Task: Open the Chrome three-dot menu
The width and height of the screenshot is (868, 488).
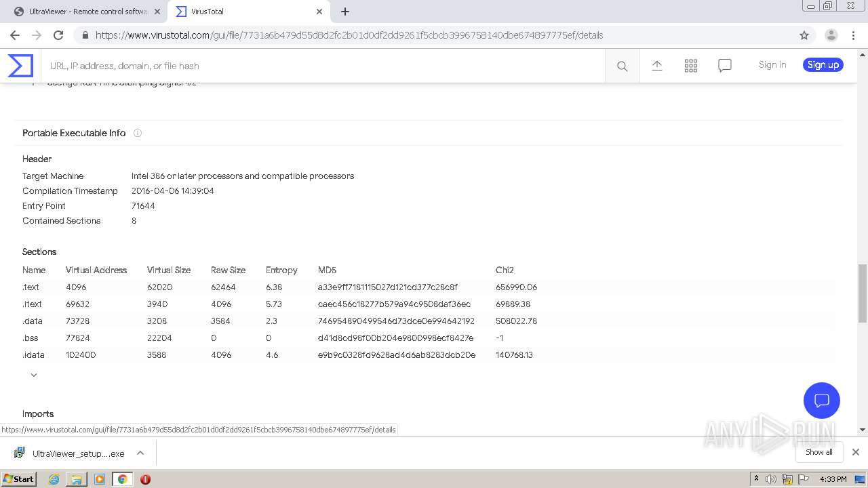Action: click(x=853, y=35)
